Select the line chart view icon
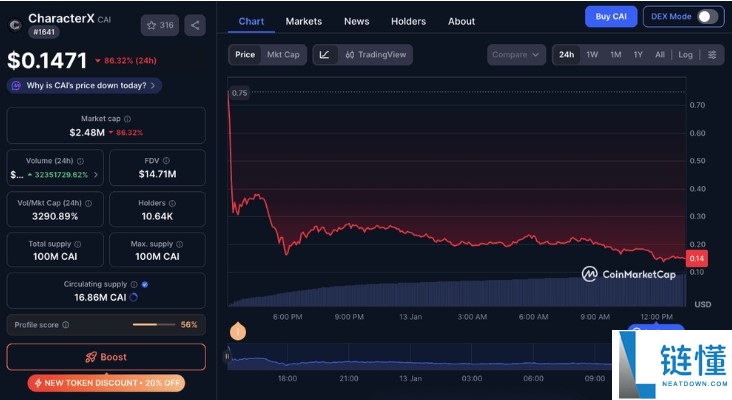Screen dimensions: 732x400 pos(324,55)
